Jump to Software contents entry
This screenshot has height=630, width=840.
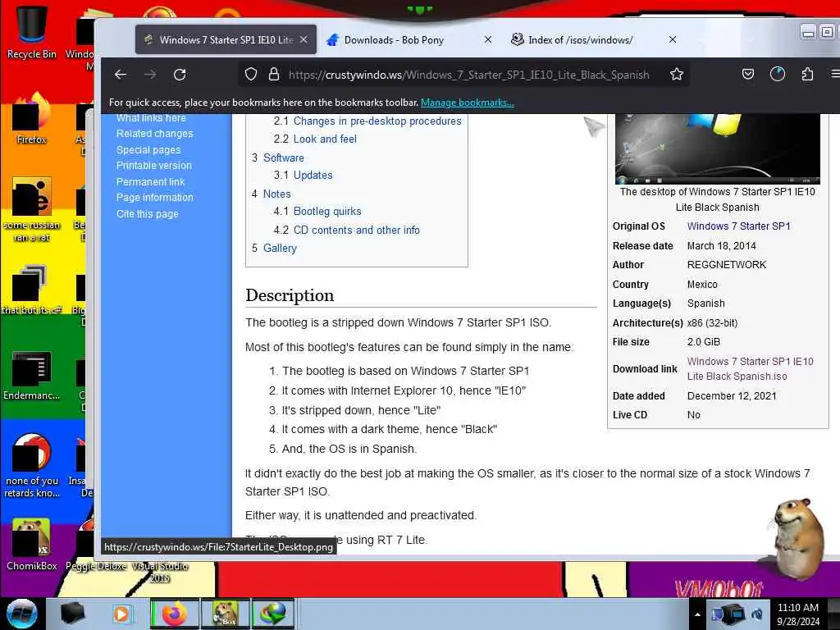tap(283, 157)
